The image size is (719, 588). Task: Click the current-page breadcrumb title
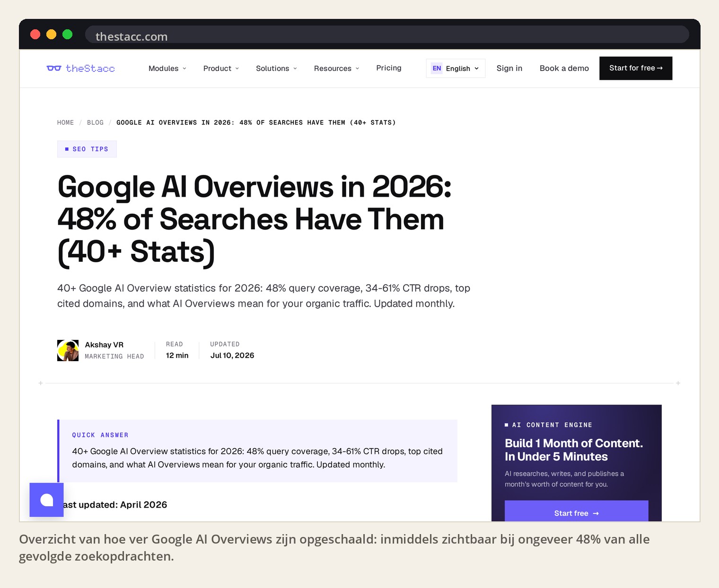click(256, 122)
